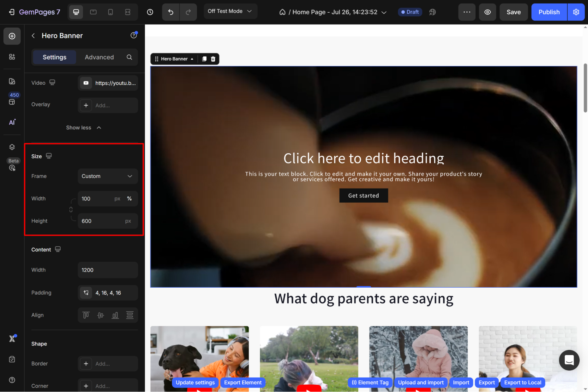
Task: Select the Settings tab
Action: (54, 57)
